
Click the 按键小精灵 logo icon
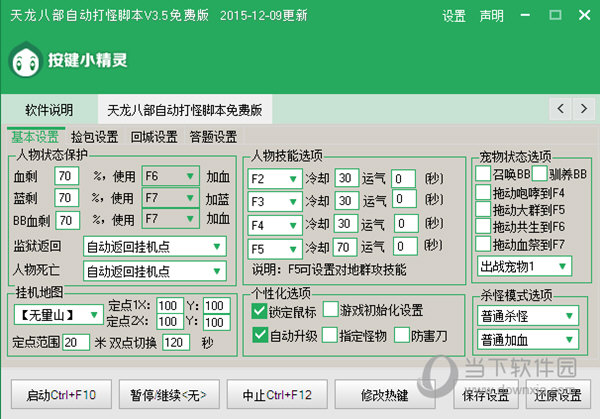click(x=25, y=60)
